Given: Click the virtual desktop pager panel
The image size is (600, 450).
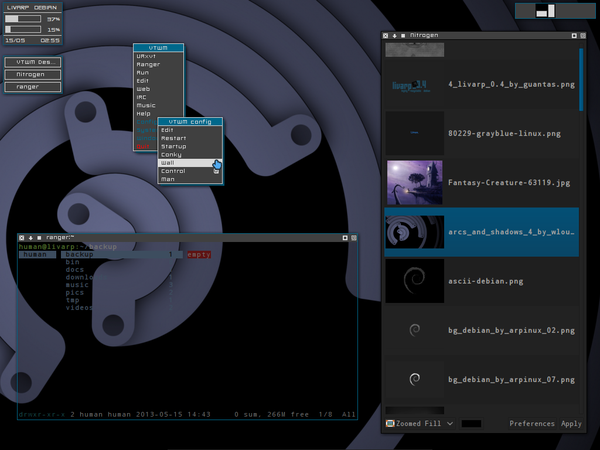Looking at the screenshot, I should [555, 11].
